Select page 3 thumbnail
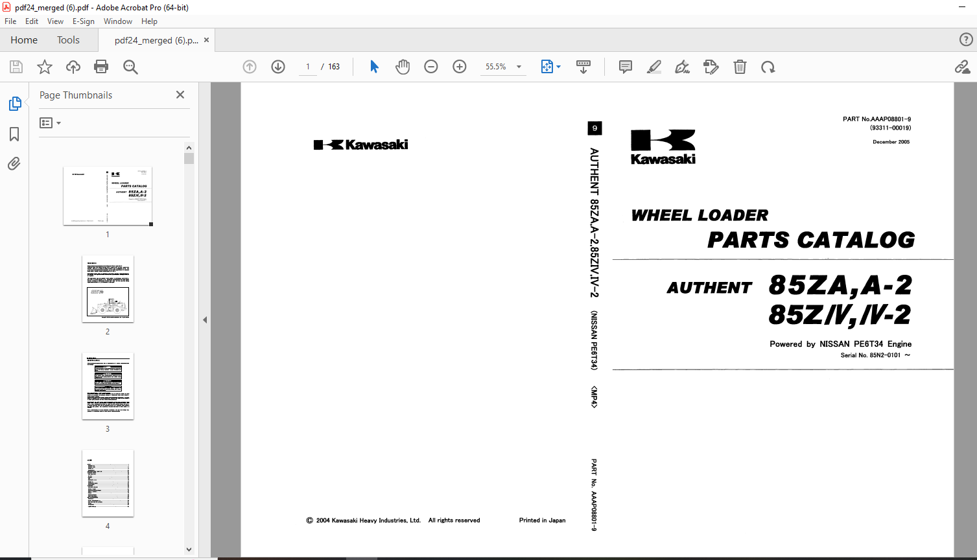The height and width of the screenshot is (560, 977). (x=108, y=386)
